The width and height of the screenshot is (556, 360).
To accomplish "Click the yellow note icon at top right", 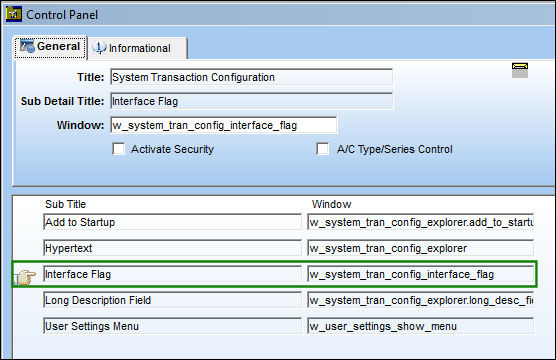I will (x=520, y=70).
